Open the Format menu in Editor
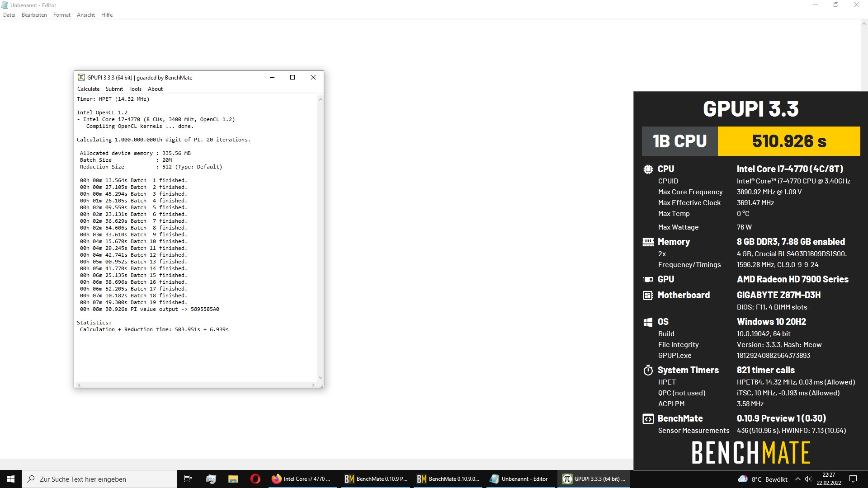The width and height of the screenshot is (868, 488). (62, 15)
